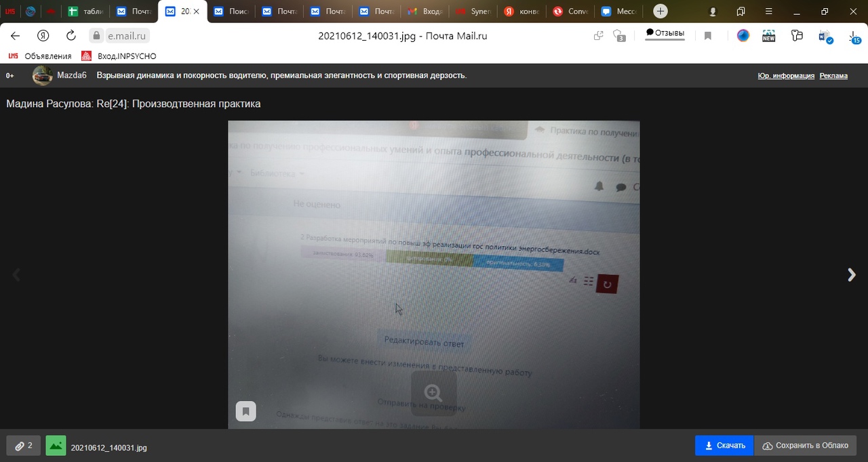Viewport: 868px width, 462px height.
Task: Click the bookmark icon overlaid on the photo
Action: pos(245,411)
